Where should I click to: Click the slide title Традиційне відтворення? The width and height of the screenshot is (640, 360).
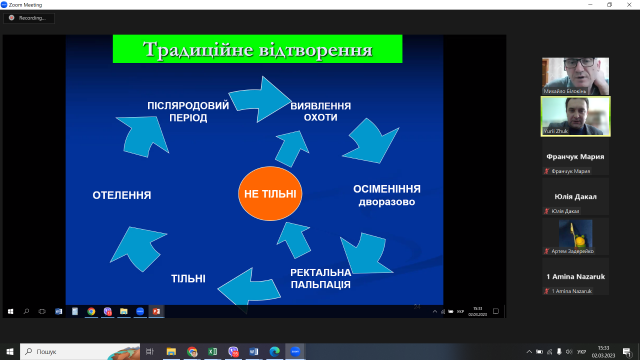point(258,49)
